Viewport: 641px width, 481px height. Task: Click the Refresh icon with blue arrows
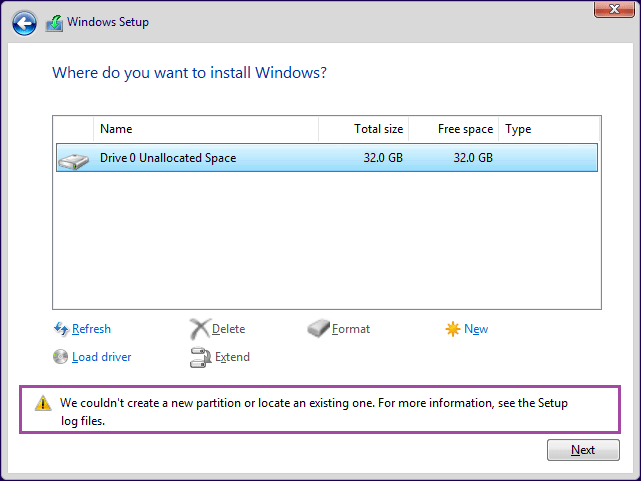click(60, 329)
